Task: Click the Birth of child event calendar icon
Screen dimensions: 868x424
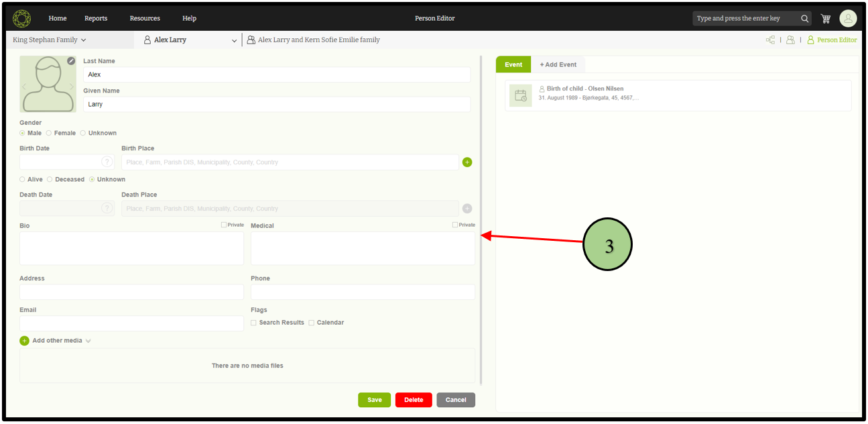Action: [520, 96]
